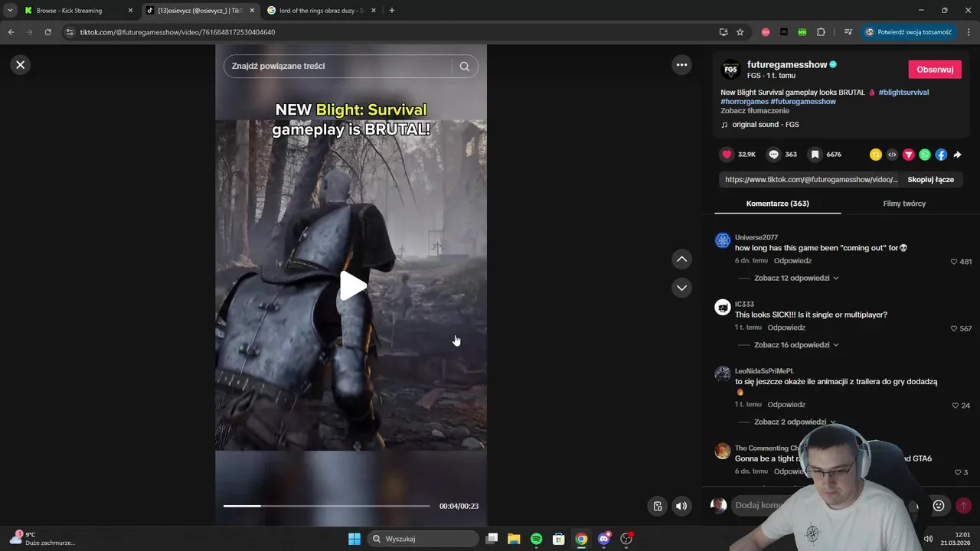Open Universe2077 commenter profile
Screen dimensions: 980x551
click(756, 238)
